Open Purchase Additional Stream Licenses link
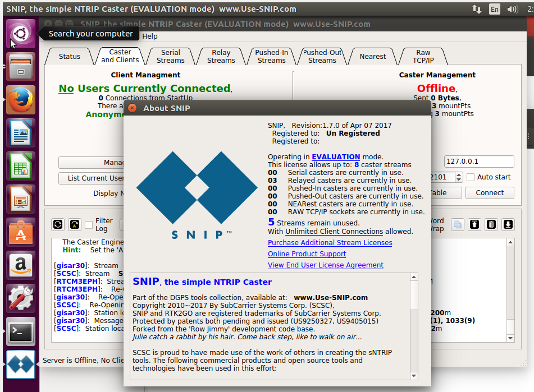This screenshot has width=534, height=392. click(x=330, y=243)
